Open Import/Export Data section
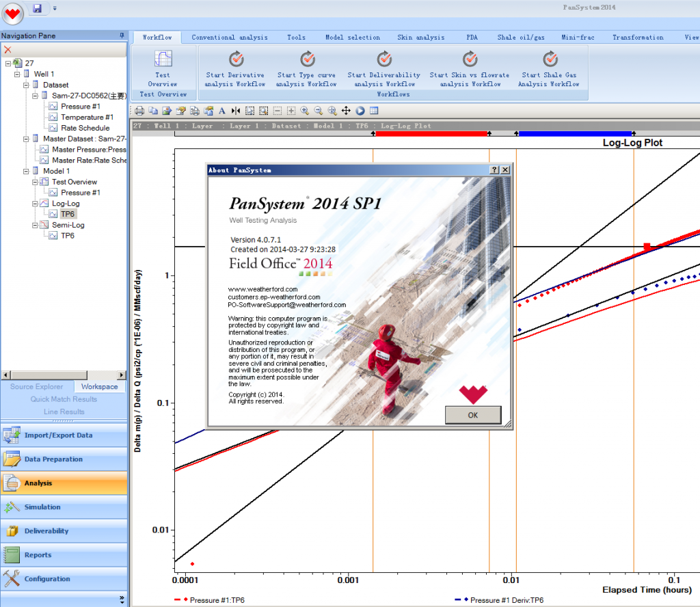Image resolution: width=700 pixels, height=607 pixels. coord(64,435)
